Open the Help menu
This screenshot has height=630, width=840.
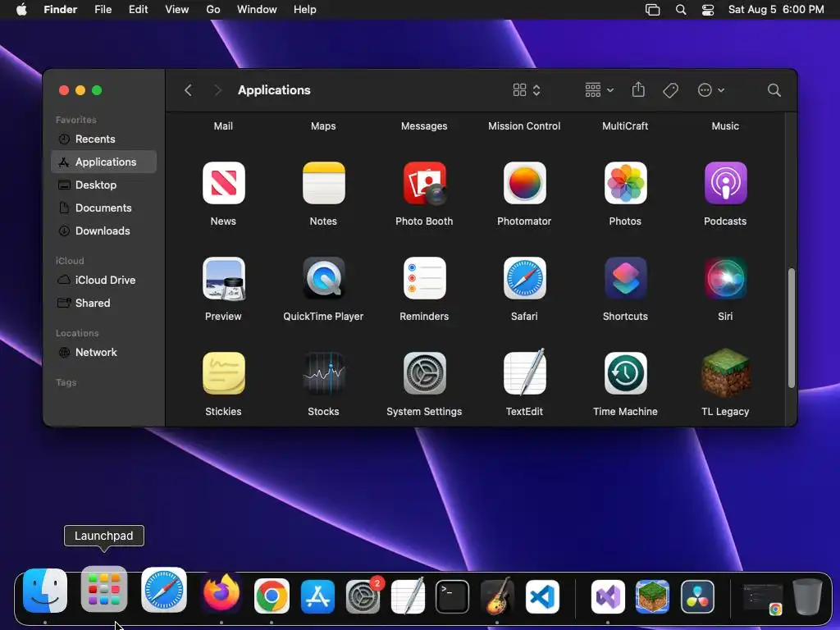305,10
